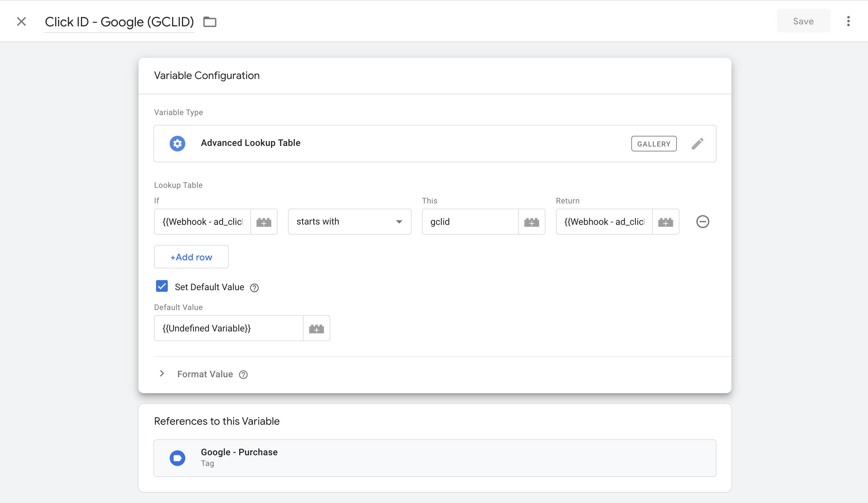
Task: Click the +Add row button
Action: [x=191, y=257]
